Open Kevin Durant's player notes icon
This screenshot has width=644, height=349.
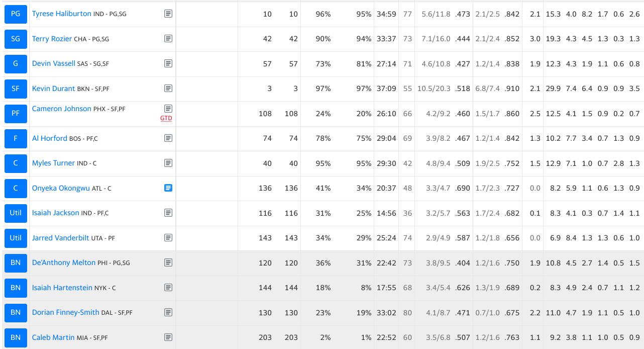coord(168,89)
